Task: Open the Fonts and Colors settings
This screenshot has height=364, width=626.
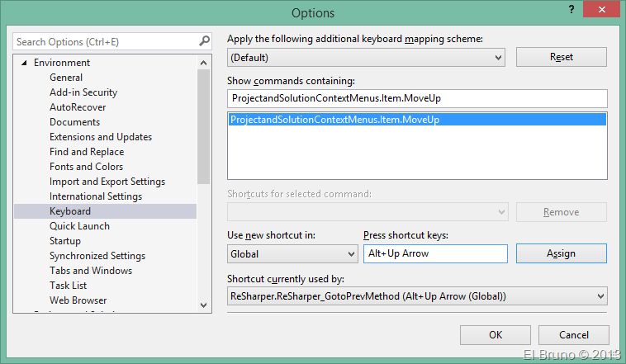Action: 86,167
